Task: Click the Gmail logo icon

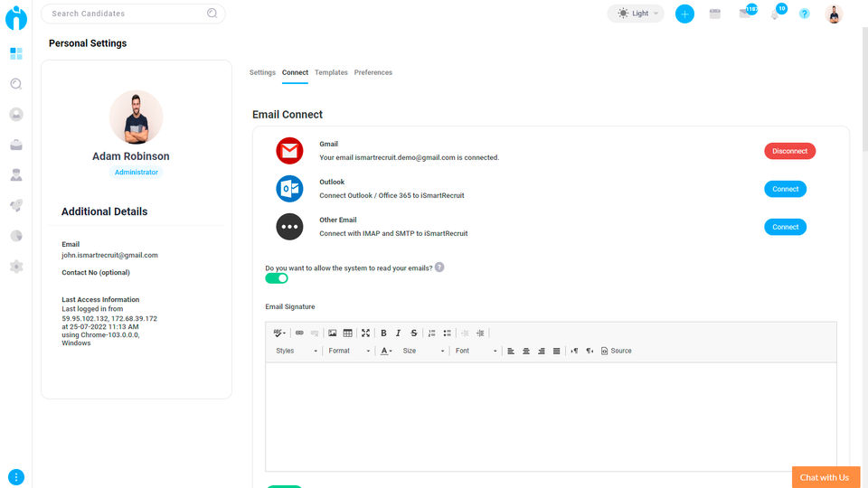Action: pos(289,151)
